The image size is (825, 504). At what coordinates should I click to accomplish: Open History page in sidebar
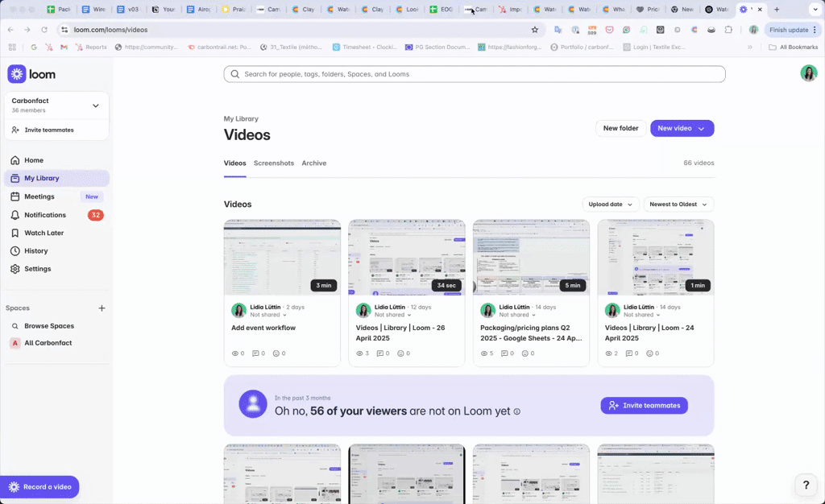point(35,250)
